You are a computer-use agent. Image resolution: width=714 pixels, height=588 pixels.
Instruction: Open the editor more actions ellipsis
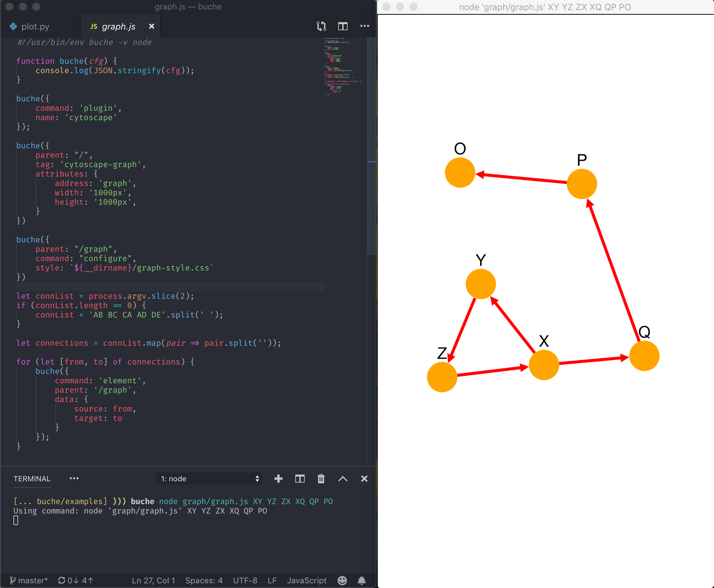point(364,26)
